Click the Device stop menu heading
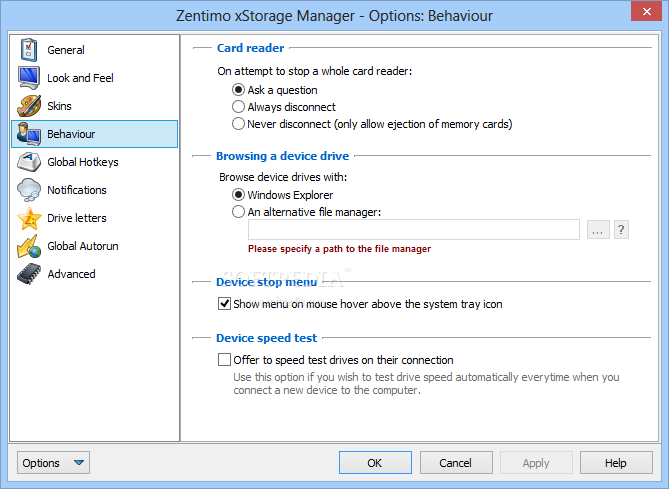Image resolution: width=669 pixels, height=489 pixels. point(266,282)
